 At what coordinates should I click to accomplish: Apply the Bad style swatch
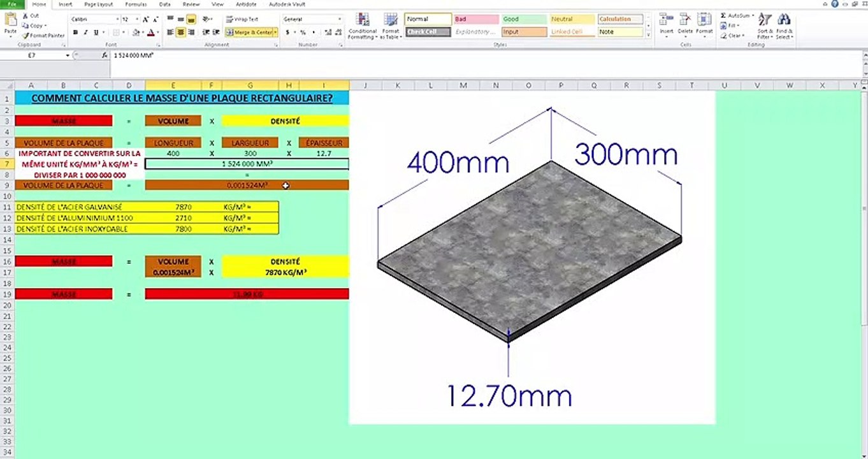[x=475, y=19]
